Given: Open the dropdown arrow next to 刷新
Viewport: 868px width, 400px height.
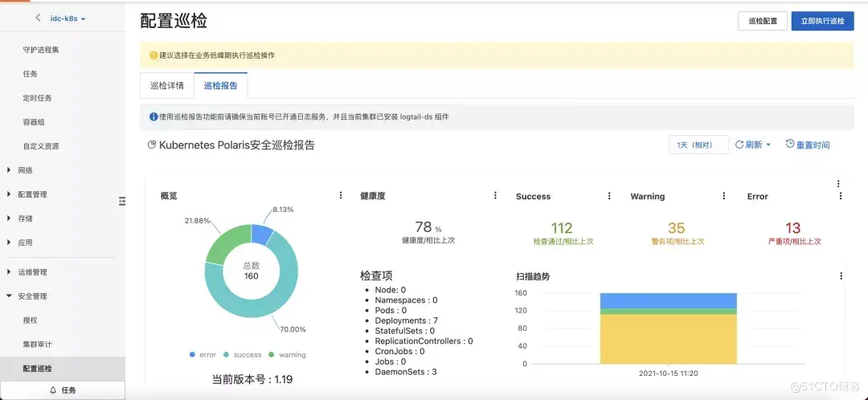Looking at the screenshot, I should (768, 145).
